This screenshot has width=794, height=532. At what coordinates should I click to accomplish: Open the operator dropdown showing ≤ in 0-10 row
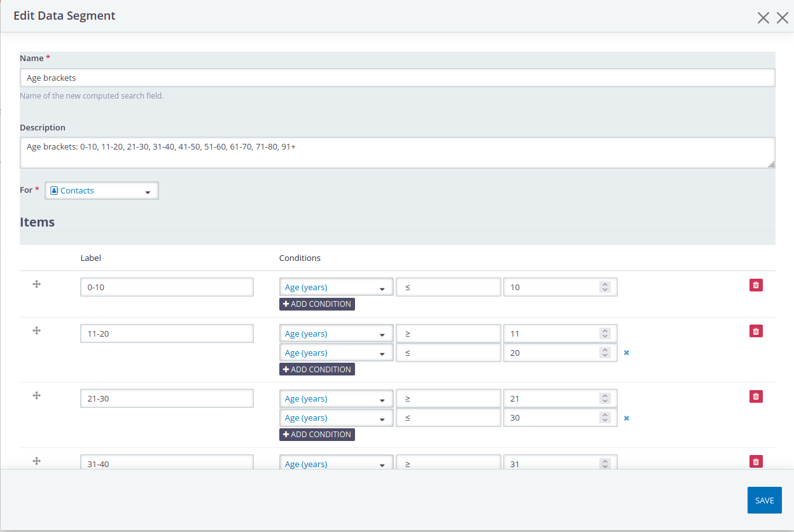coord(449,286)
